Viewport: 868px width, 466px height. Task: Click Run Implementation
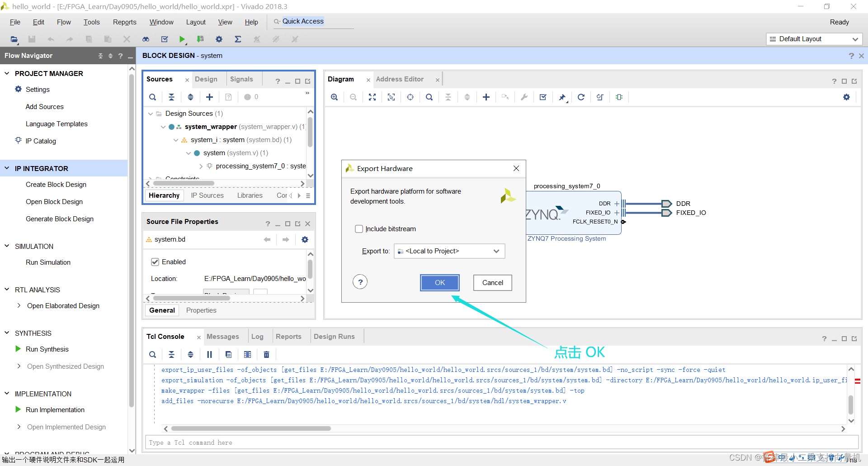55,410
